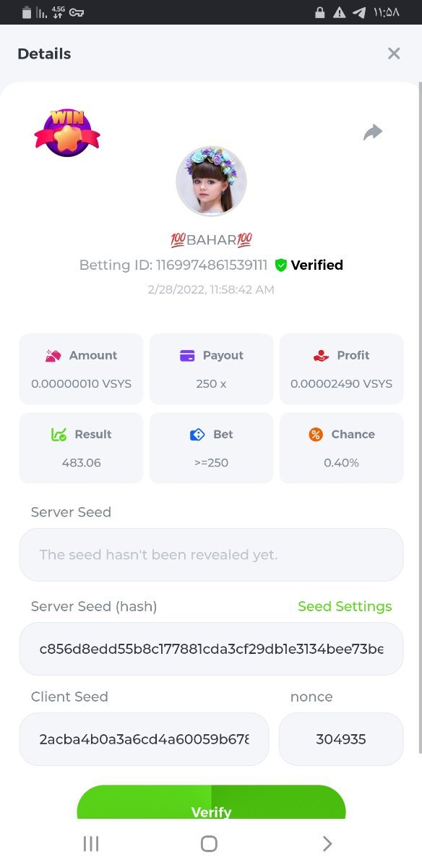Tap the Amount card icon
Screen dimensions: 422x868
pyautogui.click(x=53, y=355)
